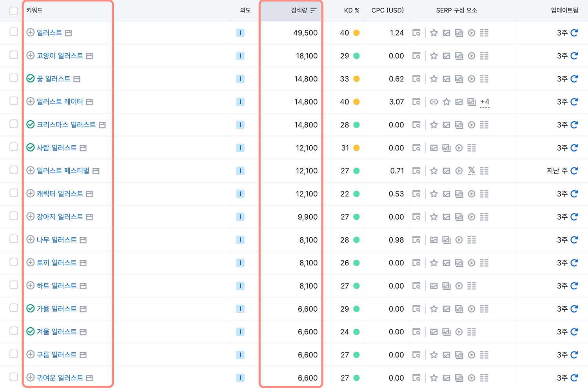The width and height of the screenshot is (588, 388).
Task: Open the 귀여운 일러스트 keyword link
Action: (60, 377)
